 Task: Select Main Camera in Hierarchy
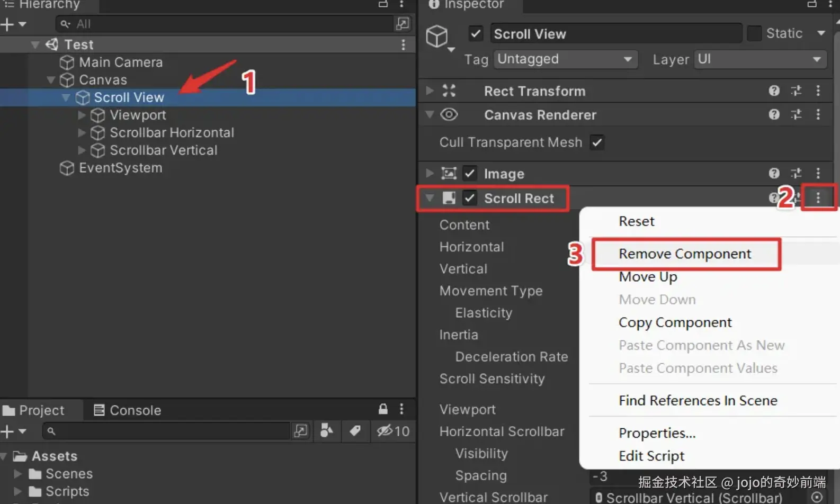[121, 62]
